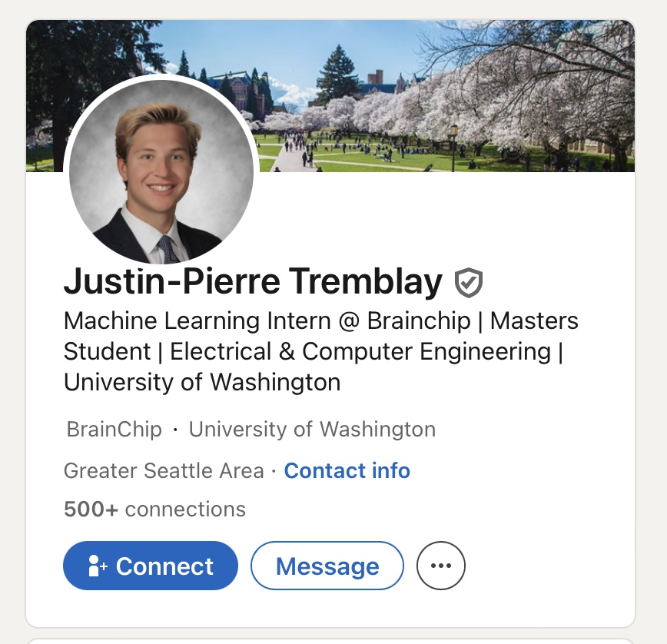This screenshot has width=667, height=644.
Task: Click the person-plus icon in Connect button
Action: coord(98,566)
